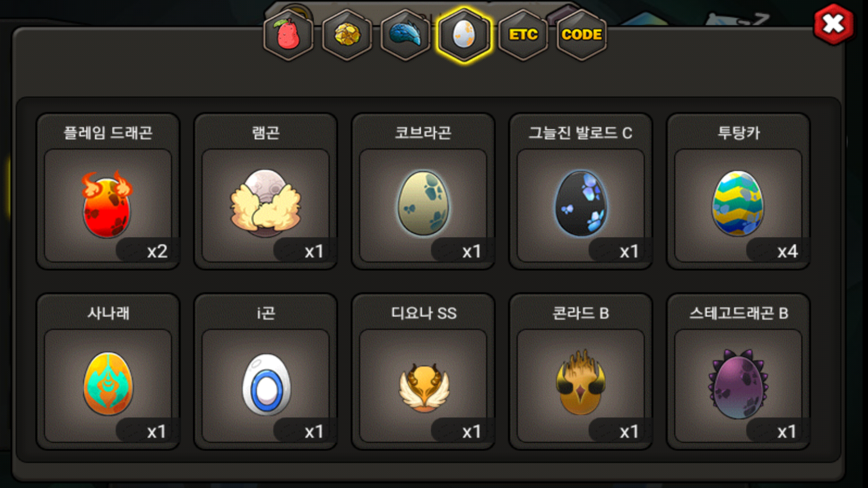The width and height of the screenshot is (868, 488).
Task: Switch to the ETC tab
Action: pyautogui.click(x=523, y=35)
